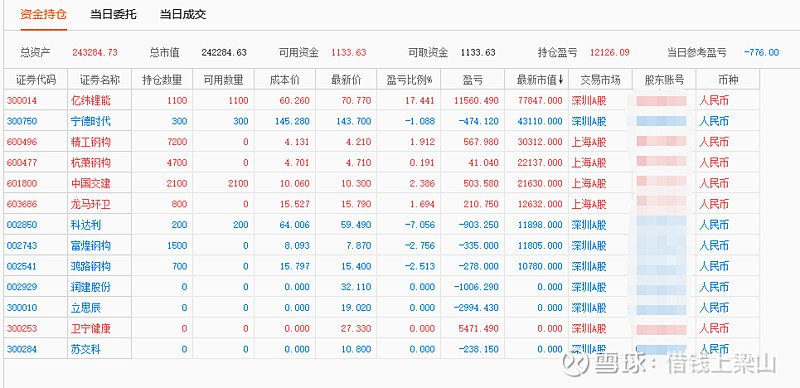
Task: Select stock code 002929
Action: click(x=22, y=287)
